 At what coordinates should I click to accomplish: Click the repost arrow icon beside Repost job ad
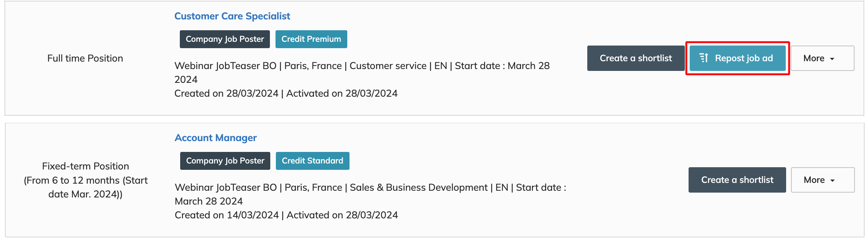click(704, 58)
